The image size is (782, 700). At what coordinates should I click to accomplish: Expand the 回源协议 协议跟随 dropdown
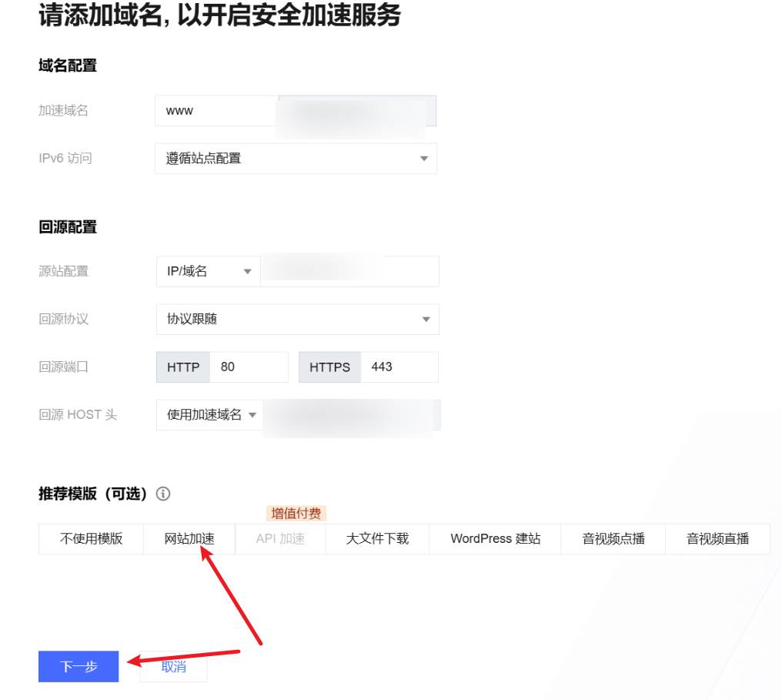pos(298,320)
